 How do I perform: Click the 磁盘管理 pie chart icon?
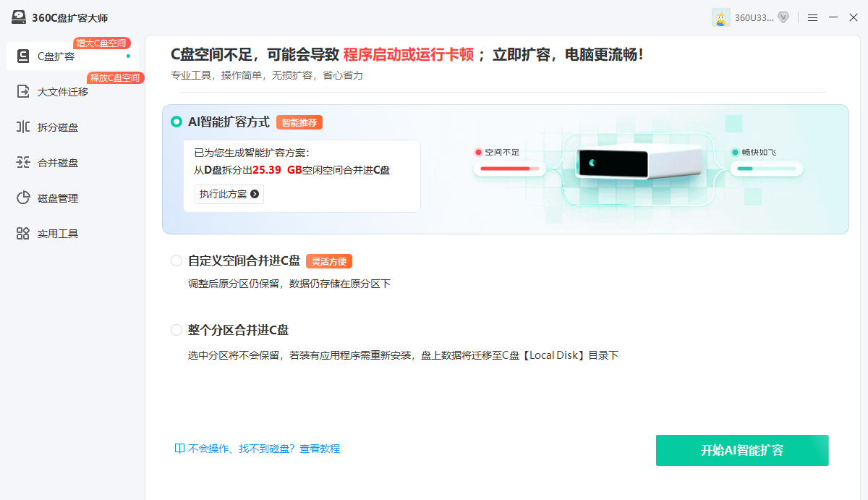click(x=23, y=198)
